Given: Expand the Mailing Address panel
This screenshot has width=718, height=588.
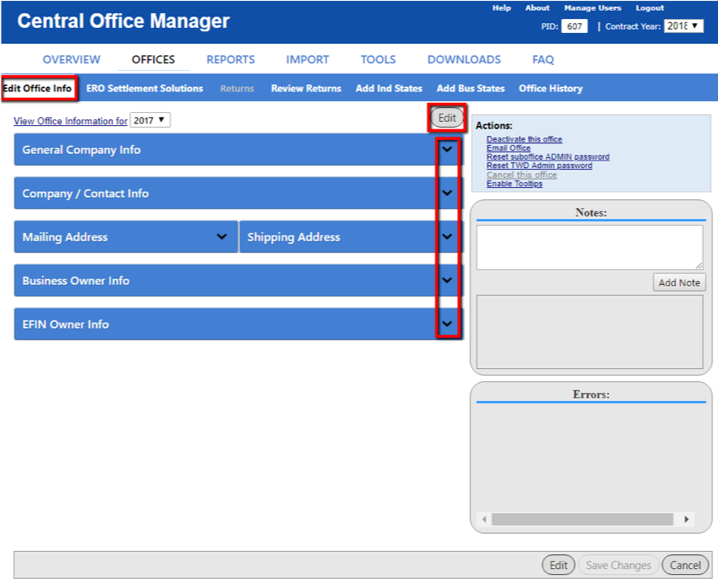Looking at the screenshot, I should [x=222, y=236].
